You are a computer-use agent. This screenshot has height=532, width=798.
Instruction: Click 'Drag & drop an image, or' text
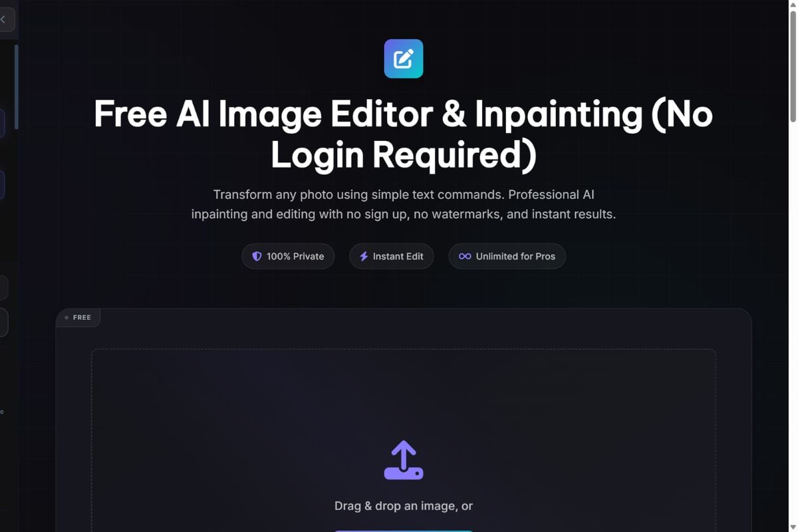404,506
